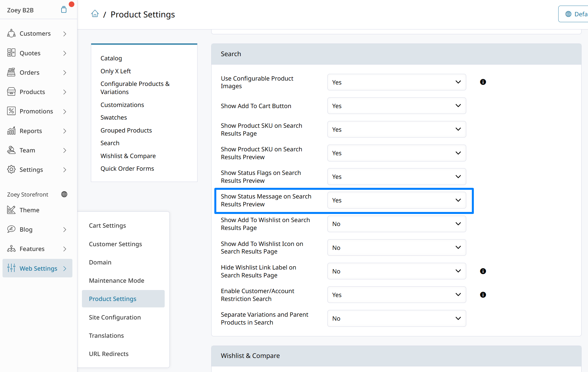Jump to Grouped Products section
Viewport: 588px width, 372px height.
(x=126, y=130)
